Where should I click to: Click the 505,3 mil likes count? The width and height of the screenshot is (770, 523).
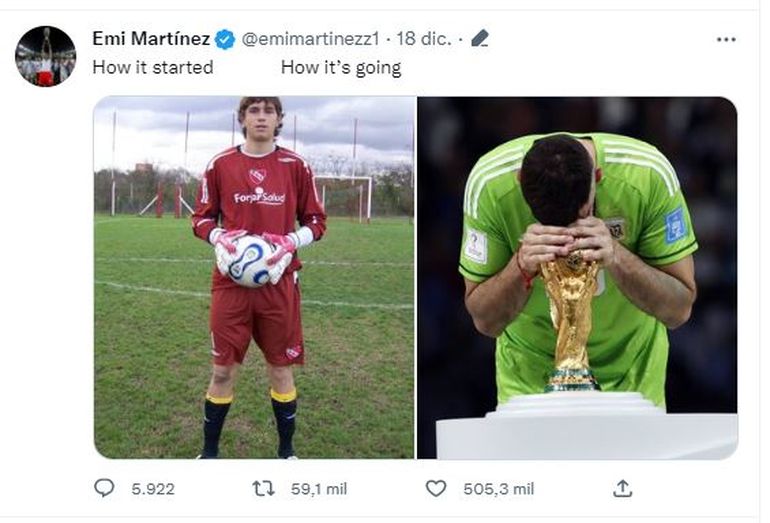point(498,489)
